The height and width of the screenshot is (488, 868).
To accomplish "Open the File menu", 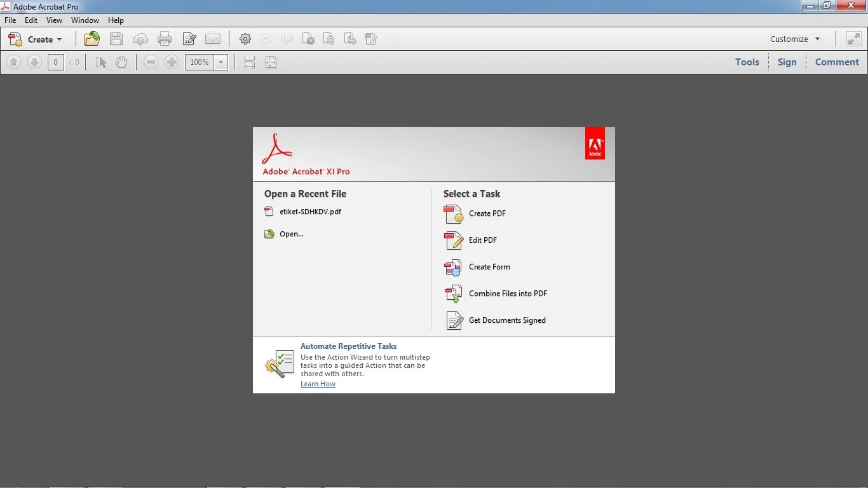I will 10,20.
